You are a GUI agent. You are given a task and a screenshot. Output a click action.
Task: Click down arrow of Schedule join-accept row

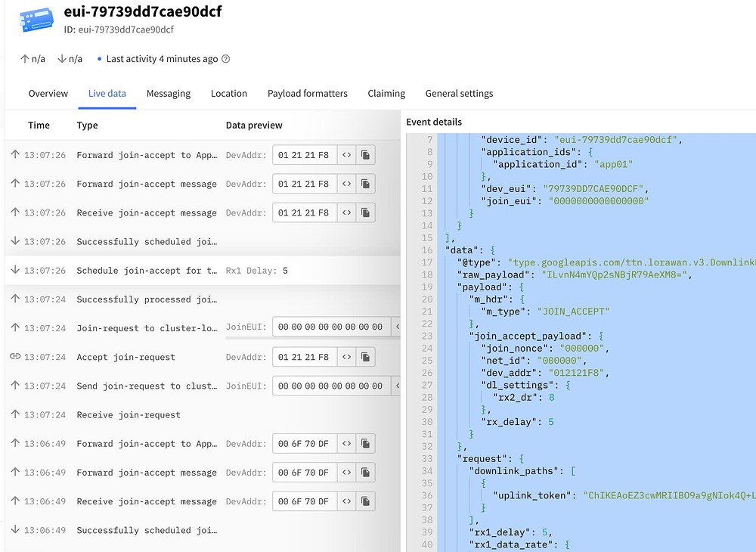15,269
